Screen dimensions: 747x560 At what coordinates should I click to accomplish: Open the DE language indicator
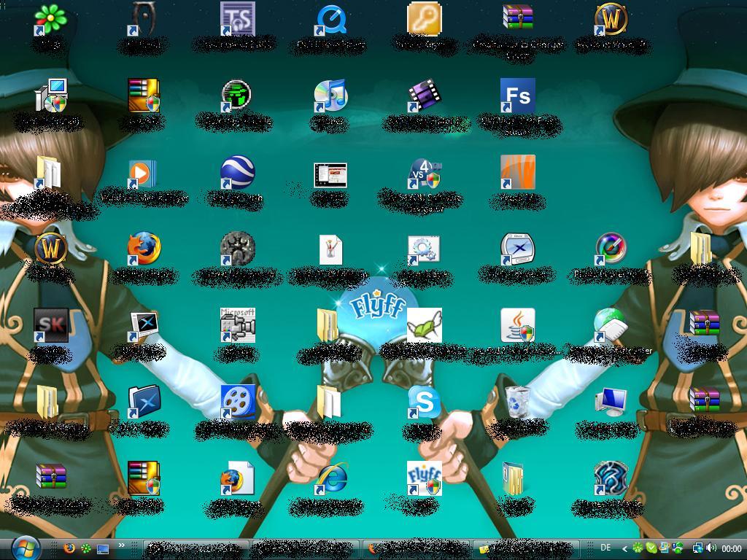tap(605, 548)
